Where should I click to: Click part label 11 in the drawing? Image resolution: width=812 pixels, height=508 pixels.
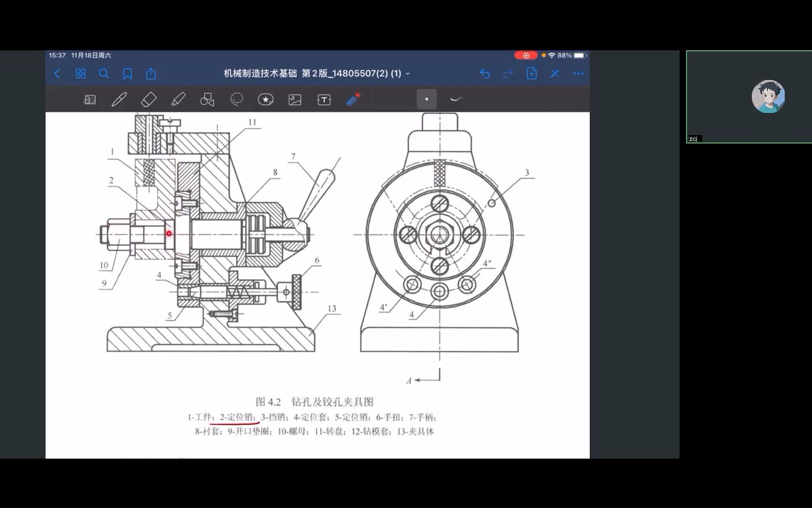pos(252,122)
